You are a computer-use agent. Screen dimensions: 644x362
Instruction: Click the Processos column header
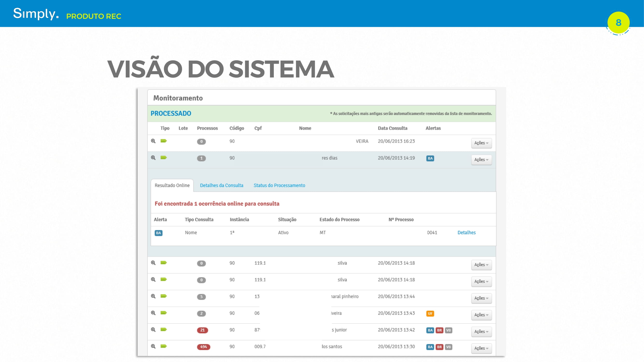pyautogui.click(x=207, y=128)
